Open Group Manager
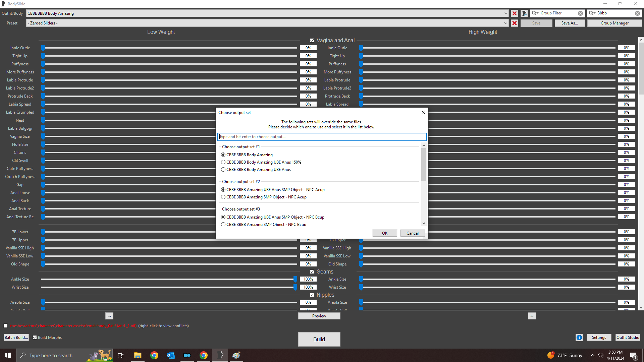The height and width of the screenshot is (362, 644). coord(614,23)
